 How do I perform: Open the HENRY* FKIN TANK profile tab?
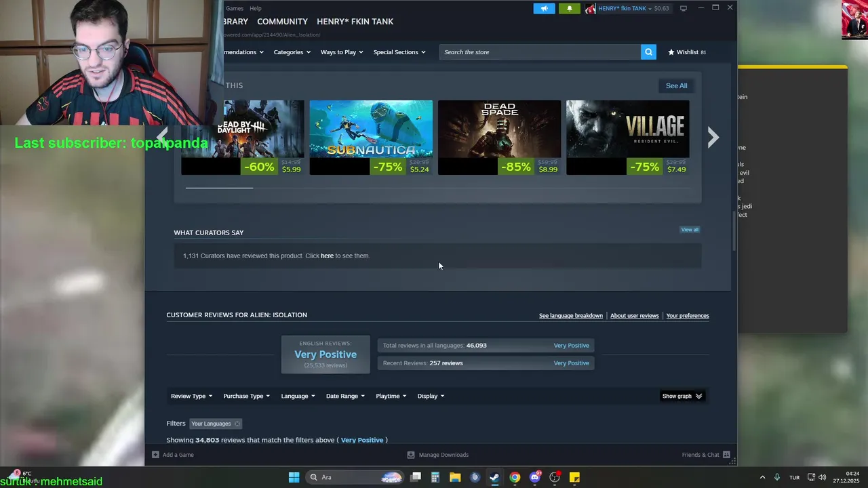355,22
